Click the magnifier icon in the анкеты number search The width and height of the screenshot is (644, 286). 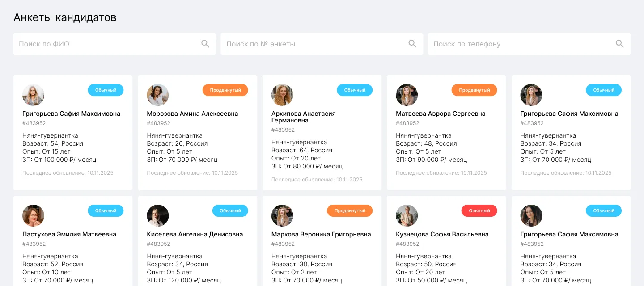coord(412,43)
